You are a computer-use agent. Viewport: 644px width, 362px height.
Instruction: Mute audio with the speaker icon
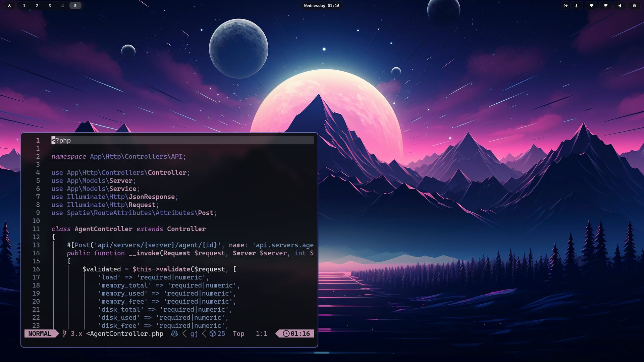pos(620,6)
